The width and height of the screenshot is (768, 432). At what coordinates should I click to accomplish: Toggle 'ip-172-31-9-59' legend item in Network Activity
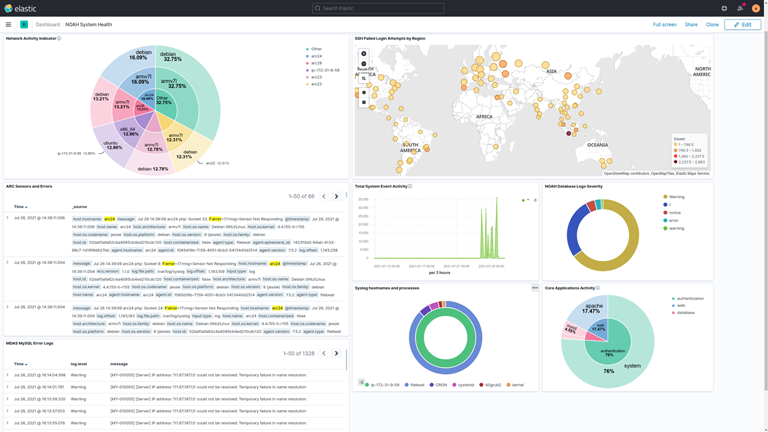[x=323, y=71]
